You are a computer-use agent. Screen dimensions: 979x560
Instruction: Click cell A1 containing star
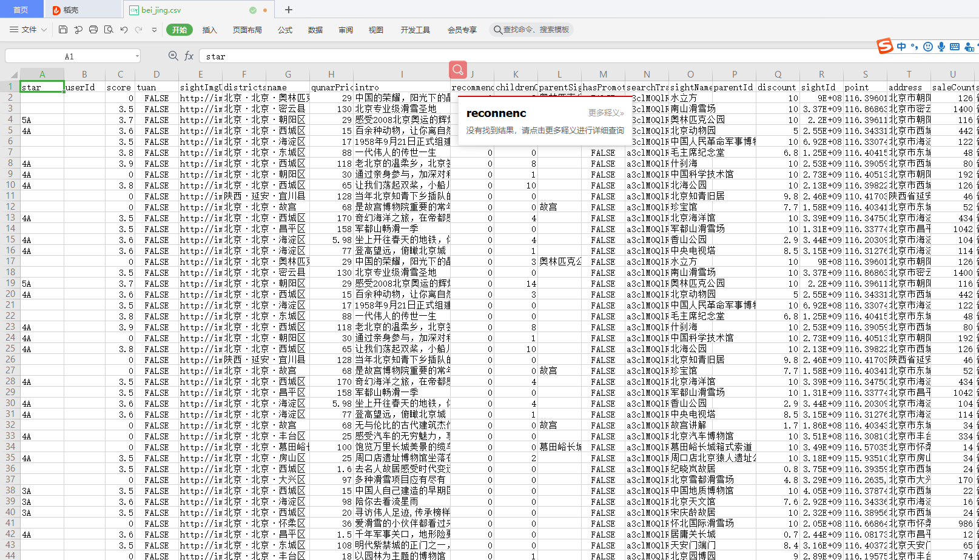click(x=42, y=87)
